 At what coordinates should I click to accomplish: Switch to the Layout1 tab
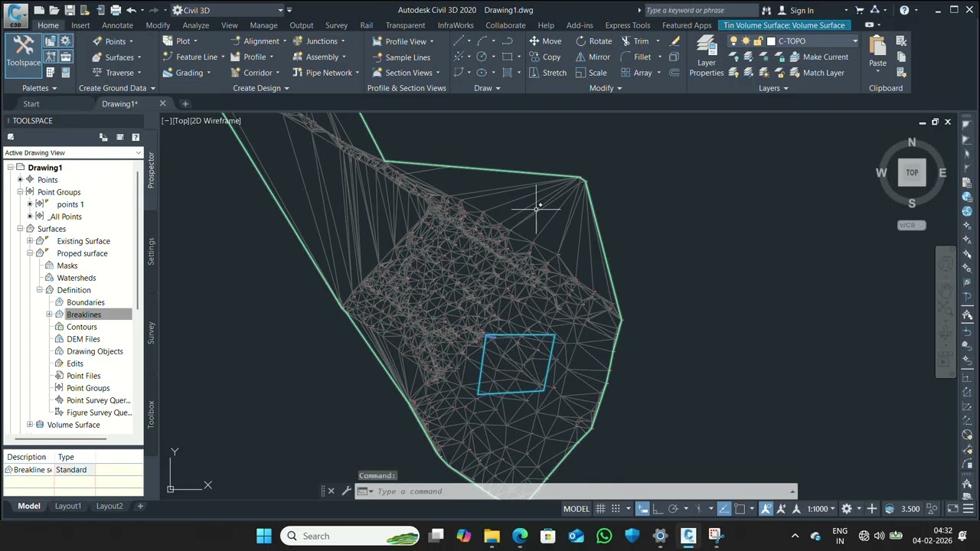click(67, 506)
